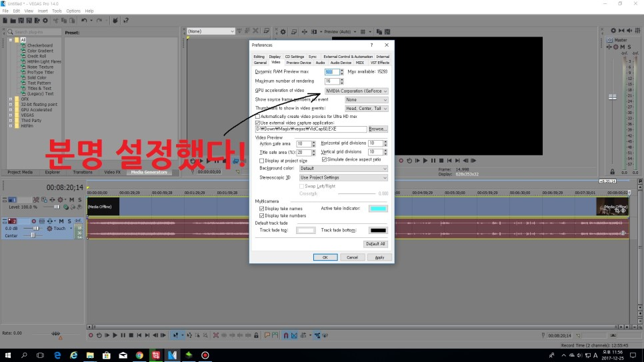Switch to the Editing preferences tab
This screenshot has width=644, height=362.
click(259, 57)
